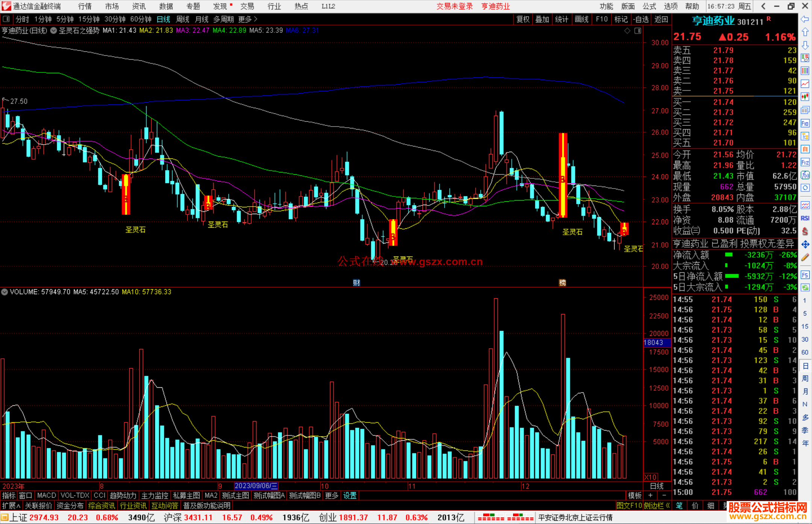Viewport: 812px width, 524px height.
Task: Click the 返回 button
Action: 661,19
